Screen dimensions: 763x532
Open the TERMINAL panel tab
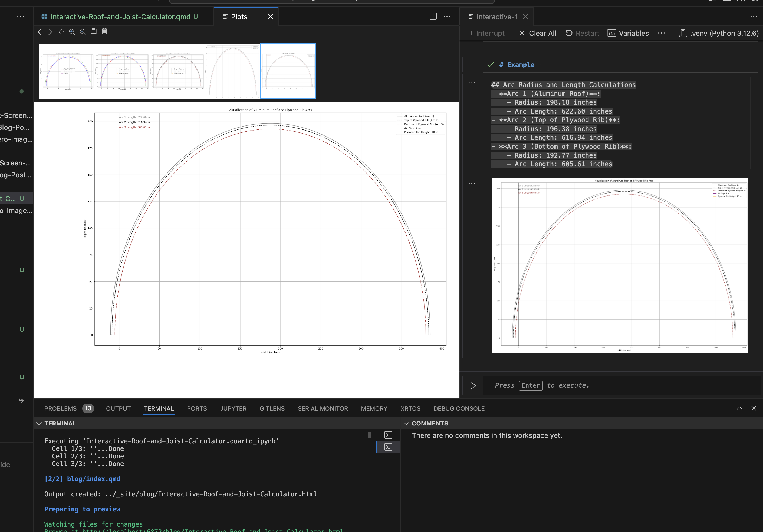[x=159, y=408]
